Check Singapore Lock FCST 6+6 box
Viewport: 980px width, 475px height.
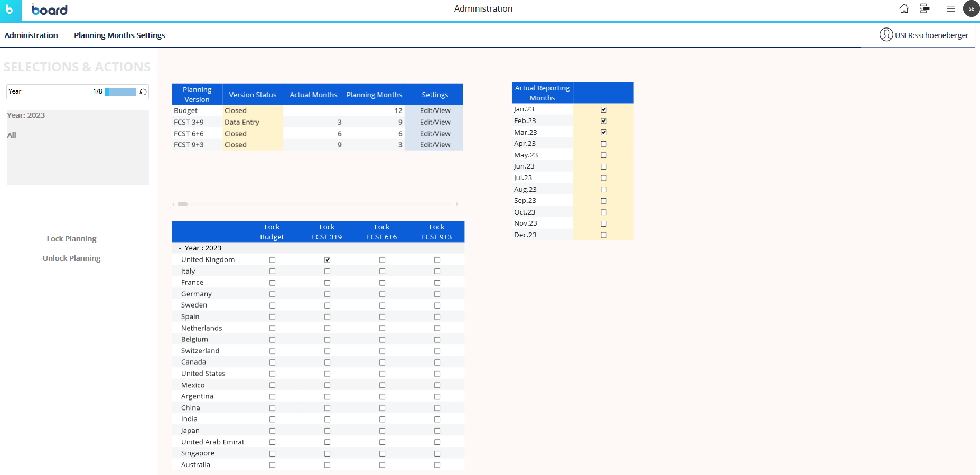click(382, 454)
